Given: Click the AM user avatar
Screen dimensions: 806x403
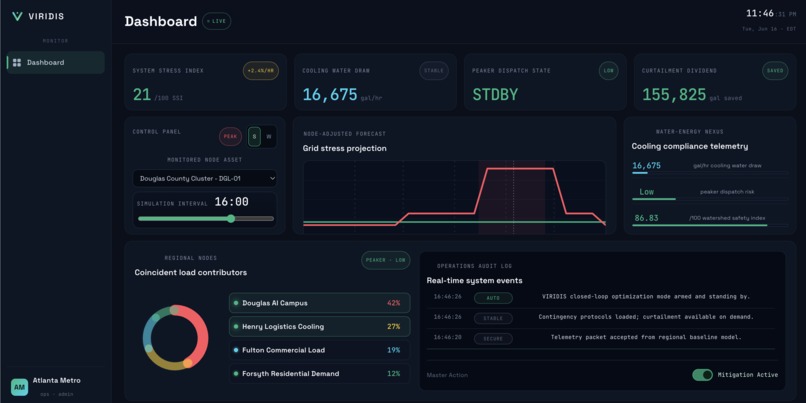Looking at the screenshot, I should point(20,387).
